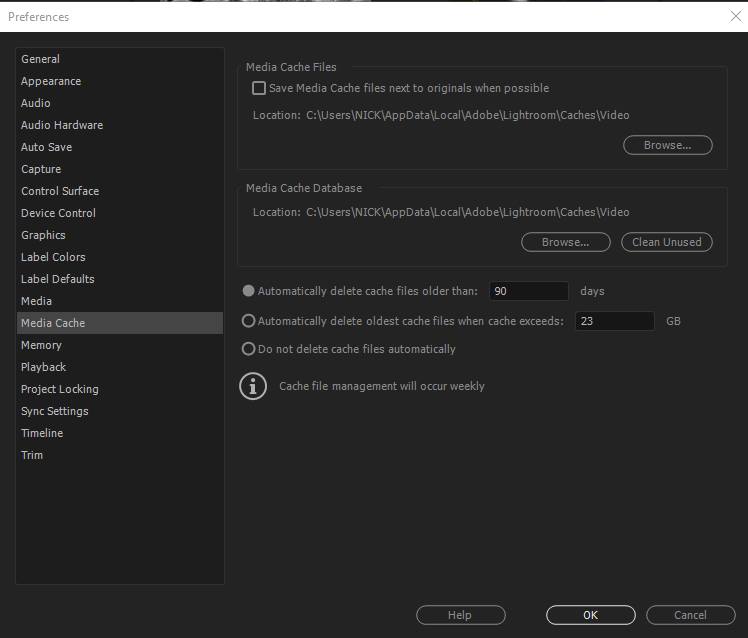Click 'Cache file management will occur weekly' text
748x638 pixels.
click(382, 386)
